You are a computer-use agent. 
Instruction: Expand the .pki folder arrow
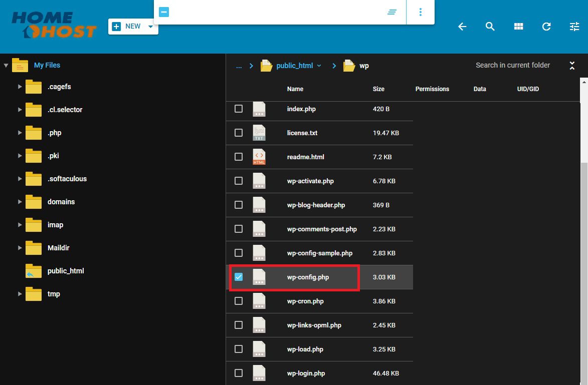pyautogui.click(x=20, y=156)
